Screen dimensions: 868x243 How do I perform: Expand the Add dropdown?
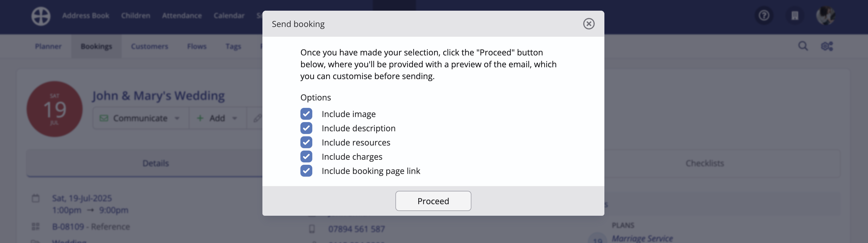pos(218,118)
